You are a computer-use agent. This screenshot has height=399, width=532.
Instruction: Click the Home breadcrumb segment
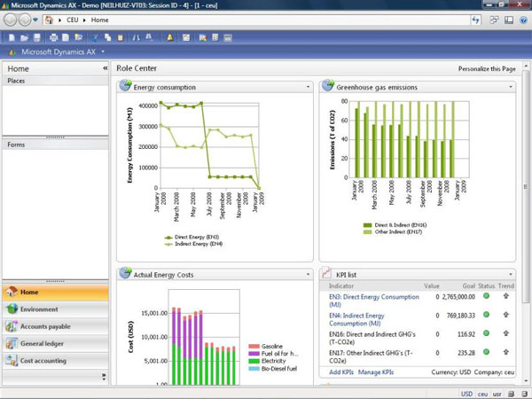(99, 20)
